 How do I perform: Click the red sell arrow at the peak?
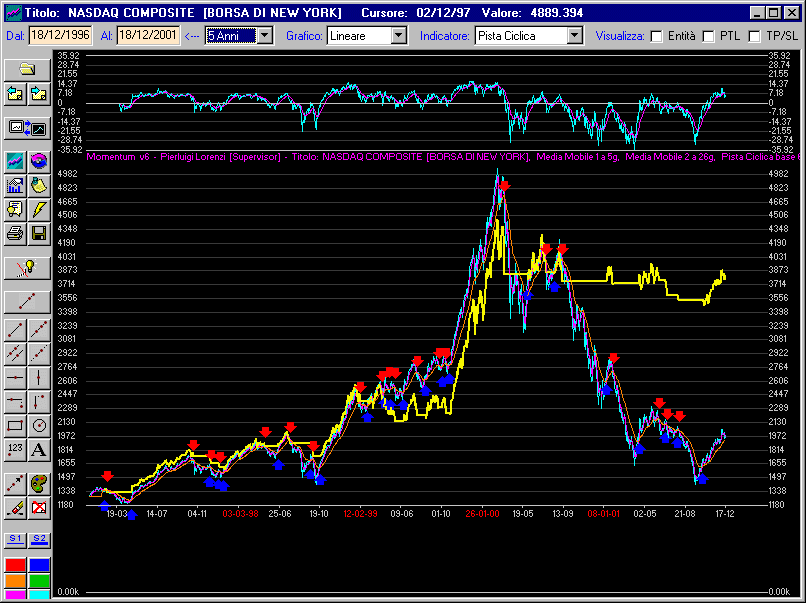pos(505,186)
